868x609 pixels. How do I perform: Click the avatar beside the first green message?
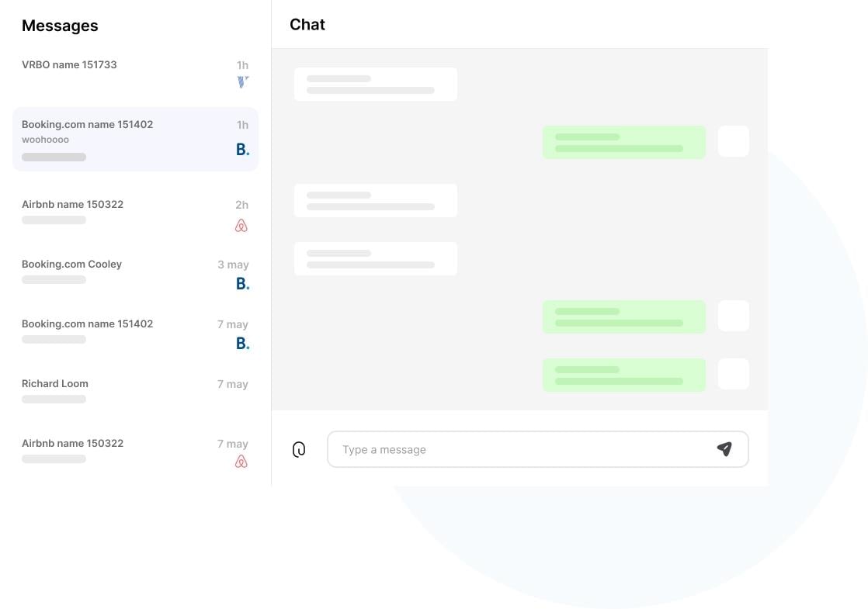(734, 141)
